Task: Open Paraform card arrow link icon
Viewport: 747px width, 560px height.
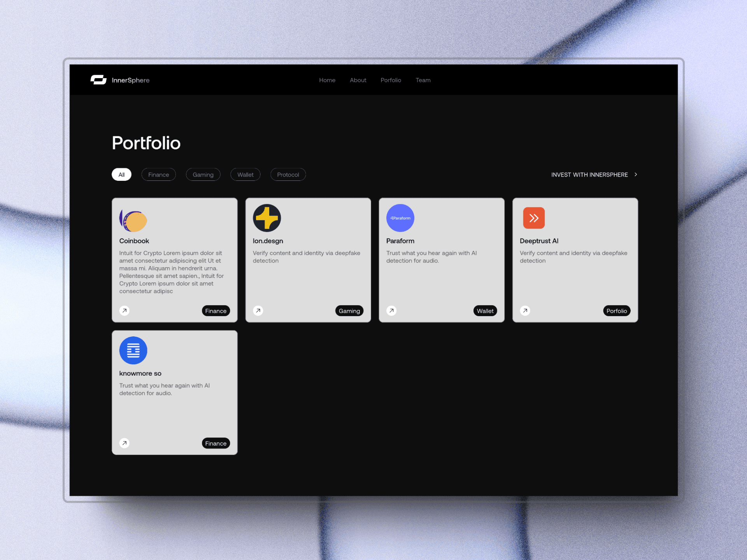Action: pyautogui.click(x=391, y=311)
